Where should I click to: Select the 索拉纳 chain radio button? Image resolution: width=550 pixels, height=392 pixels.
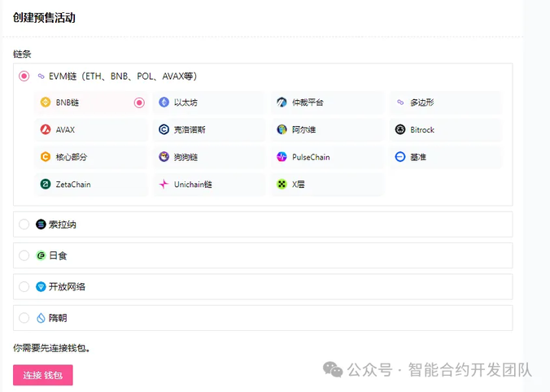[24, 224]
